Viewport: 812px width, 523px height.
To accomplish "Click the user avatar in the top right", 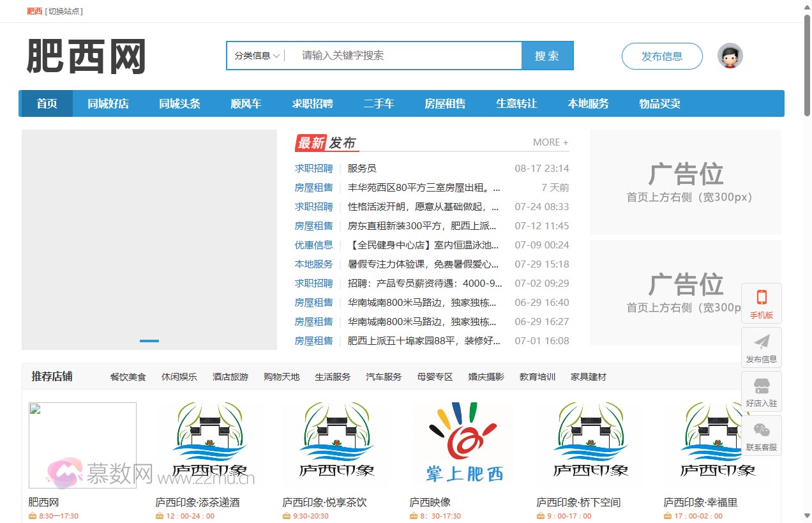I will 730,56.
